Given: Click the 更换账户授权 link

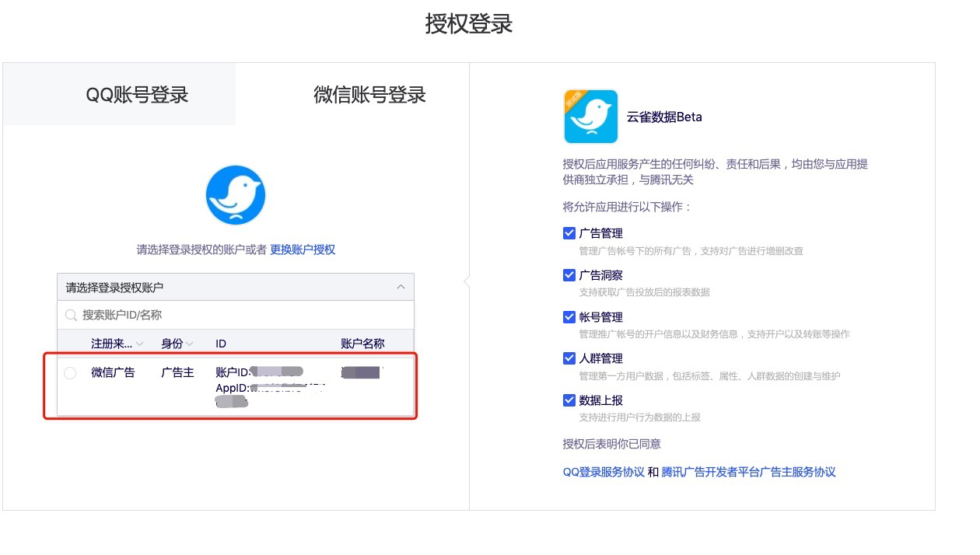Looking at the screenshot, I should [x=303, y=250].
